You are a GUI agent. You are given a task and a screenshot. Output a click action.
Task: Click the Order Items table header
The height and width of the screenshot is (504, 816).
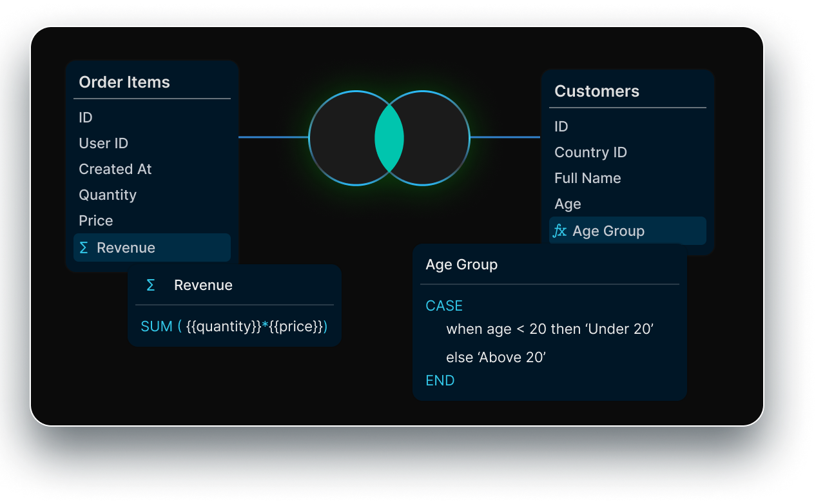[x=124, y=82]
